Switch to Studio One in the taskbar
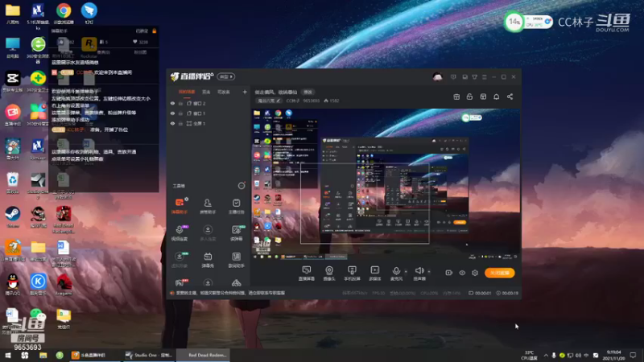Screen dimensions: 644x362 (x=149, y=356)
